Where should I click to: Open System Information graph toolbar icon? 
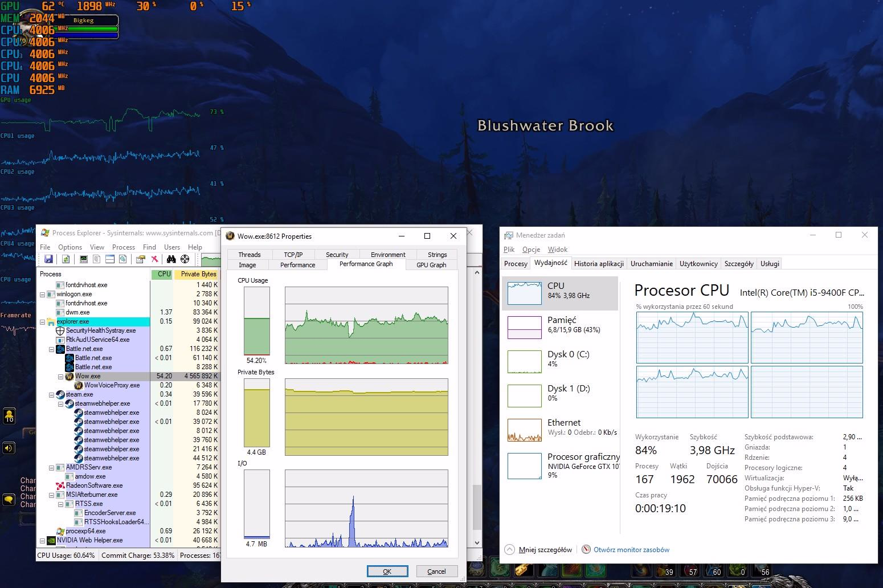tap(84, 259)
